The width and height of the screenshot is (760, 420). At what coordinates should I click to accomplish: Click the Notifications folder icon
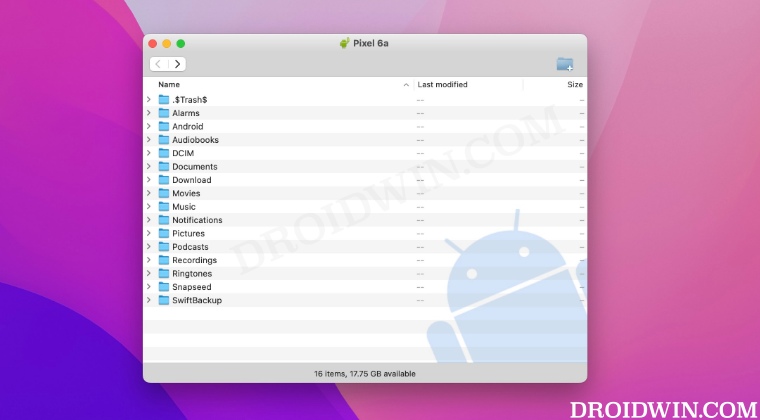click(x=164, y=220)
